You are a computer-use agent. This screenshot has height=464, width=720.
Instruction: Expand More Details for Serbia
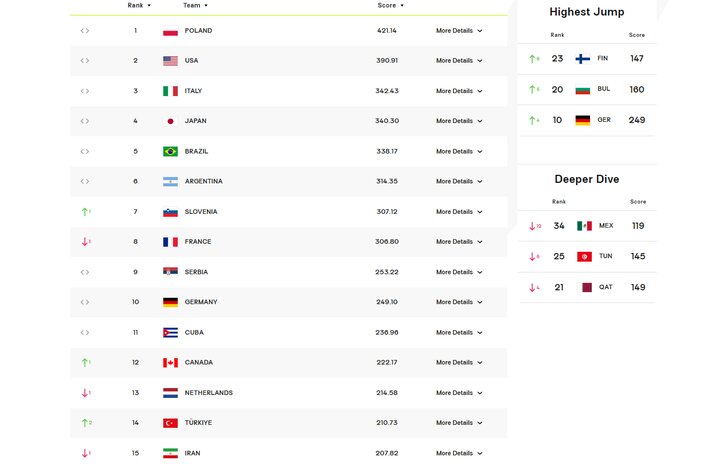point(459,272)
